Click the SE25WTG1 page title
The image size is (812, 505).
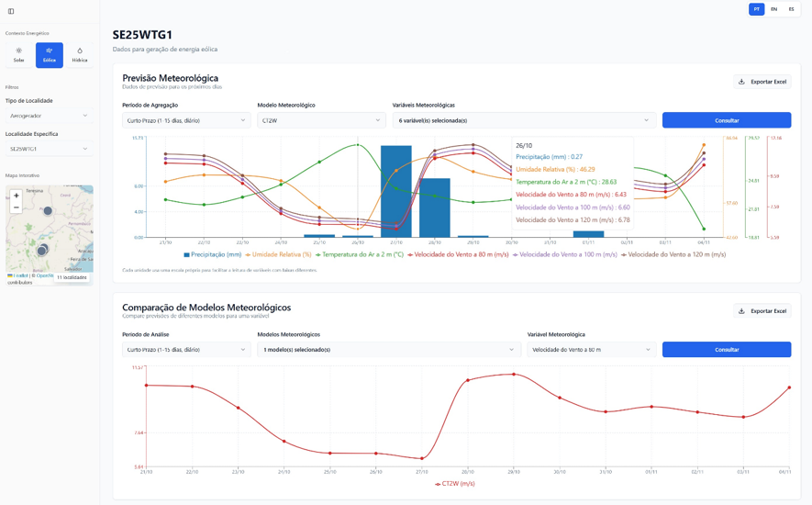(142, 35)
